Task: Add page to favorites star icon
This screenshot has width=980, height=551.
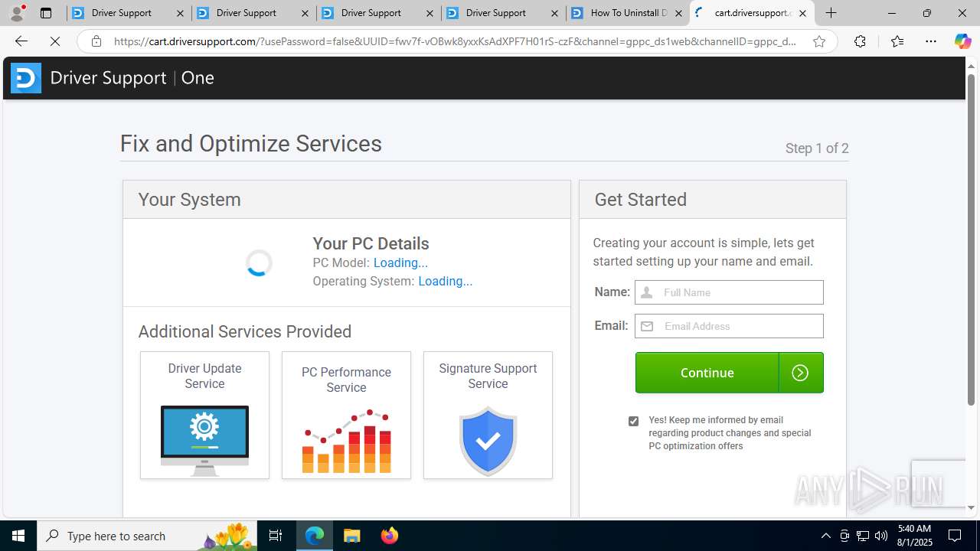Action: coord(819,41)
